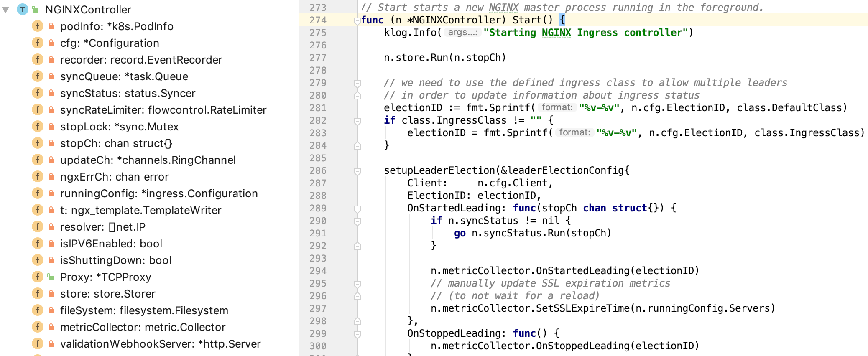Select updateCh: *channels.RingChannel field
868x356 pixels.
point(148,160)
